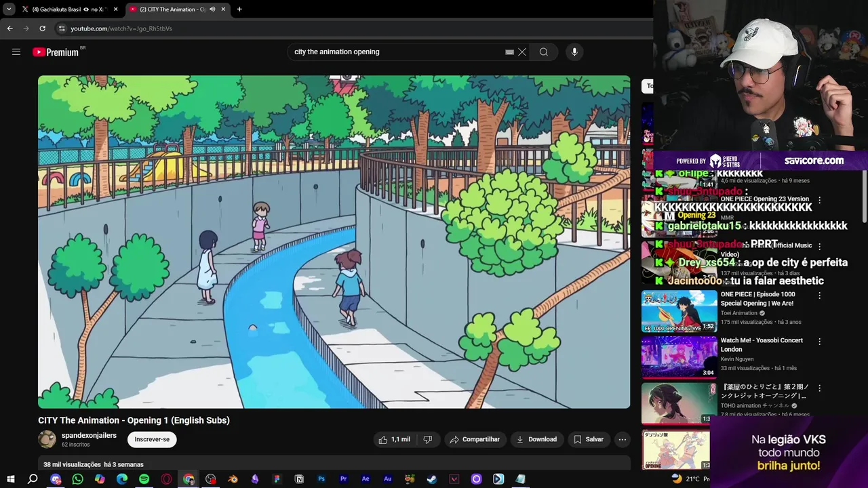Viewport: 868px width, 488px height.
Task: Launch Premiere Pro from taskbar
Action: [344, 479]
